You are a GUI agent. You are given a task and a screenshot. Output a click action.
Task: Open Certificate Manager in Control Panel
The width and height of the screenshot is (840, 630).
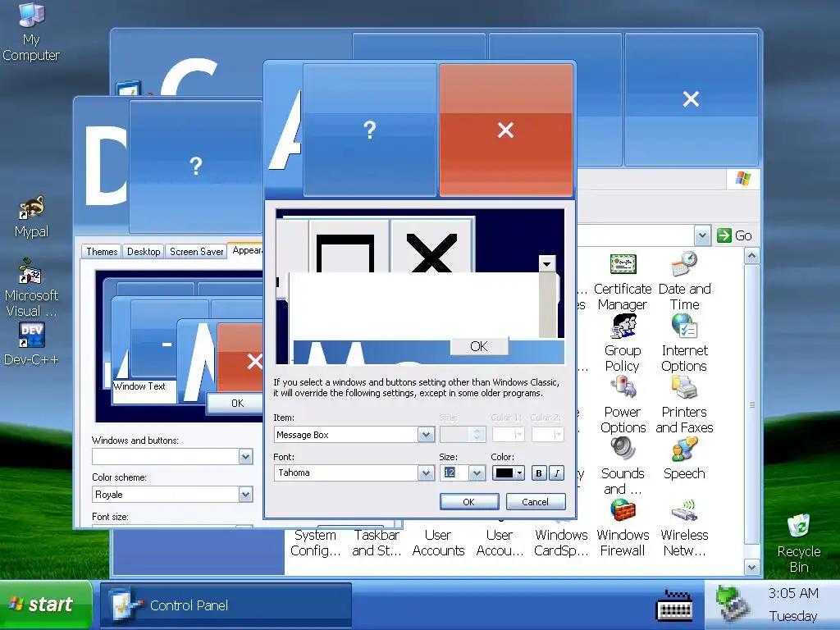pos(623,282)
